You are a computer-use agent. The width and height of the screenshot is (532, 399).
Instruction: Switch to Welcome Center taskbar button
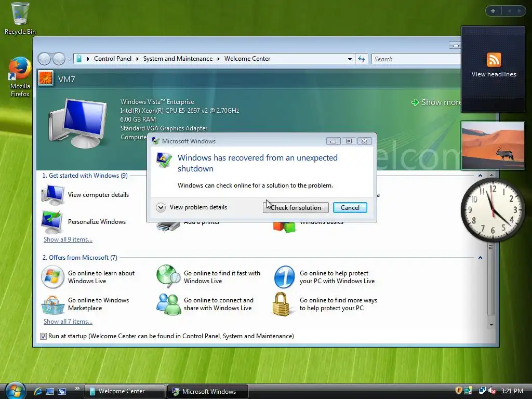[124, 391]
